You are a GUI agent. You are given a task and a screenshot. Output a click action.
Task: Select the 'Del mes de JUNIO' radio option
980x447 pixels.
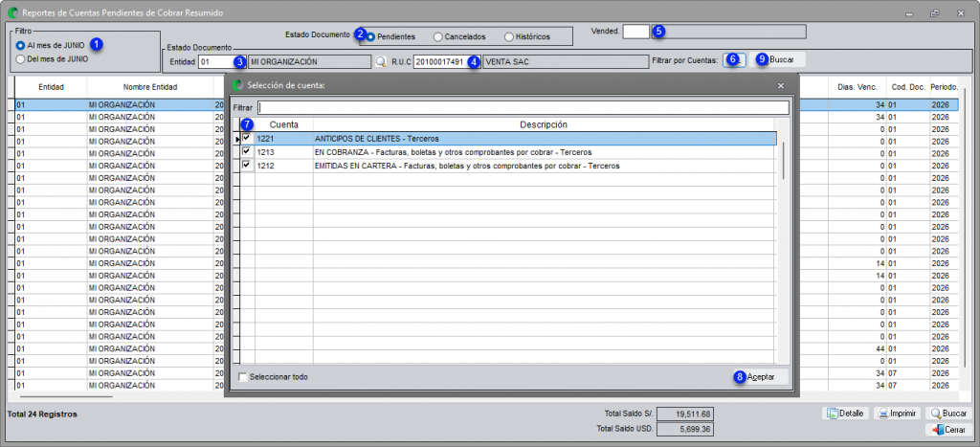coord(21,59)
